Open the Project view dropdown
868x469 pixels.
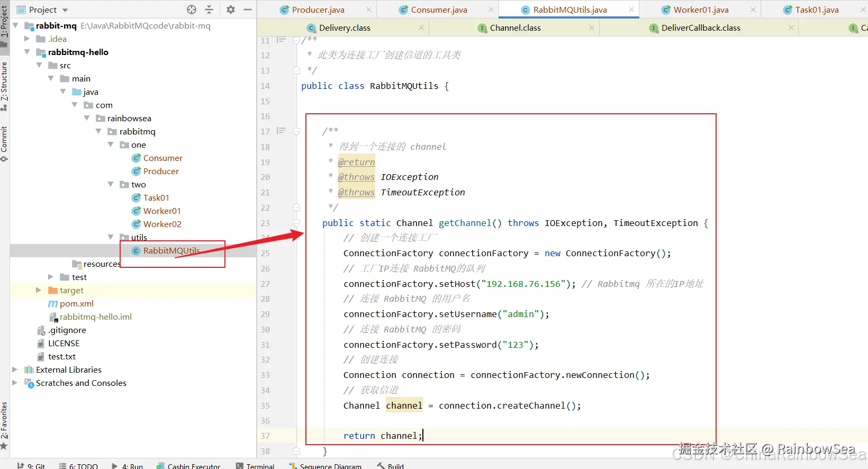(65, 10)
